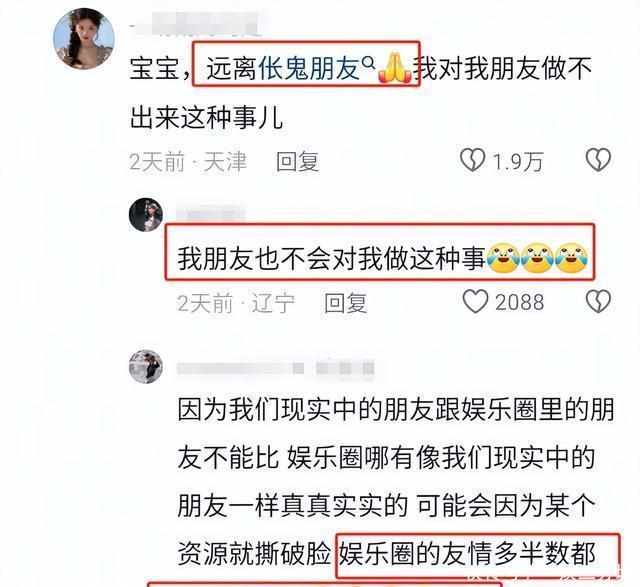This screenshot has height=587, width=640.
Task: Tap the blurred username of the Liaoning replier
Action: [x=211, y=216]
